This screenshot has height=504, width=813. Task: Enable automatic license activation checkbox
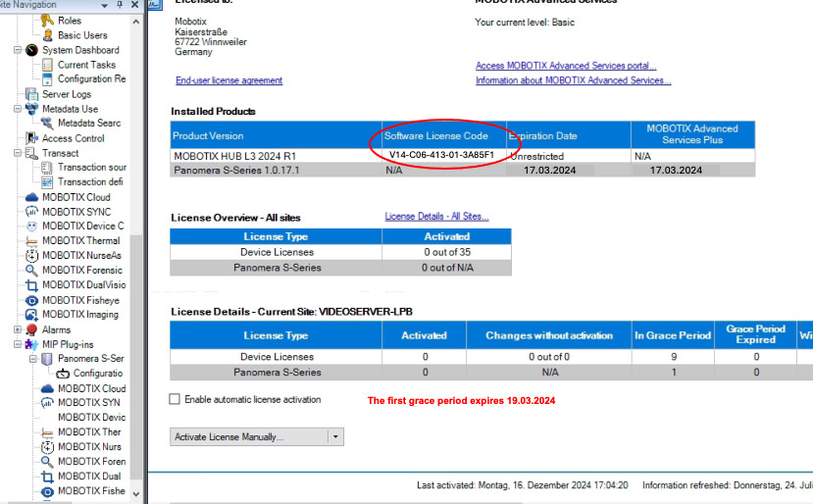[x=175, y=399]
